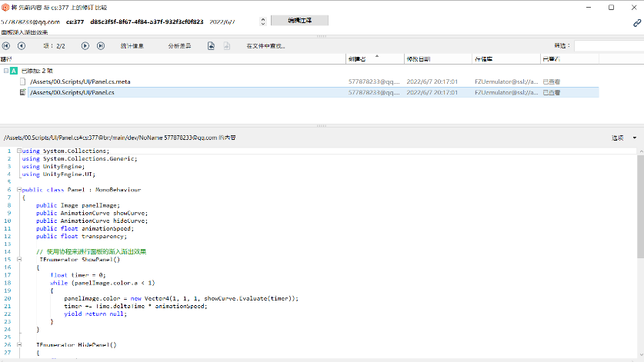The width and height of the screenshot is (644, 362).
Task: Click the green comment on line 14
Action: pos(92,251)
